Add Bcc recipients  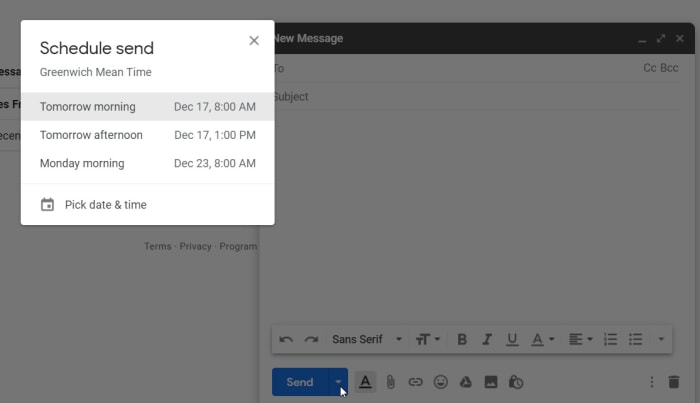coord(669,68)
